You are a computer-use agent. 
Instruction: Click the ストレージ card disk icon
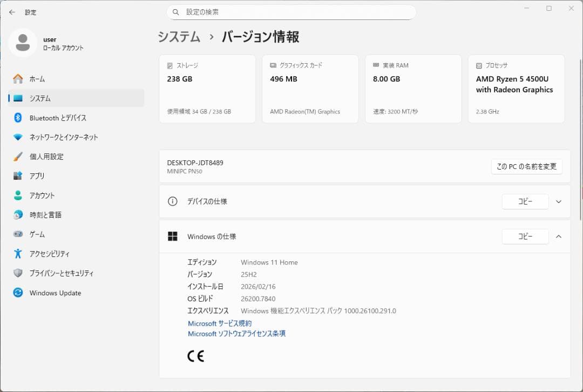(x=170, y=65)
